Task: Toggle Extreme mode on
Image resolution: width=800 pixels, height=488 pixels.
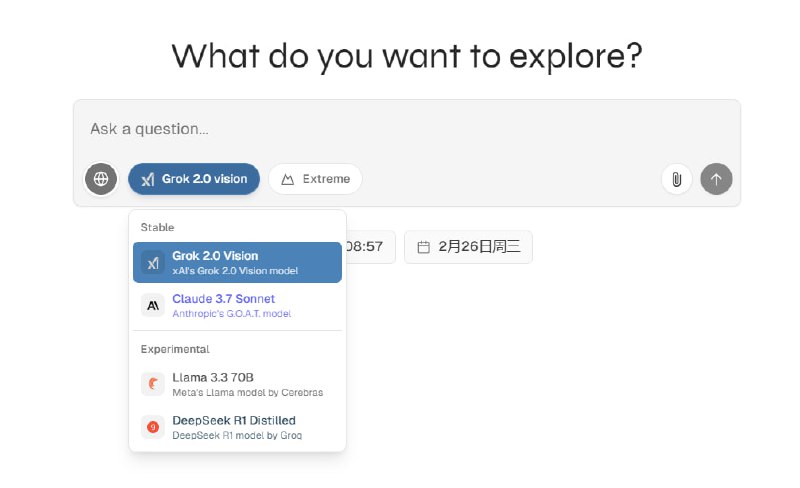Action: (315, 179)
